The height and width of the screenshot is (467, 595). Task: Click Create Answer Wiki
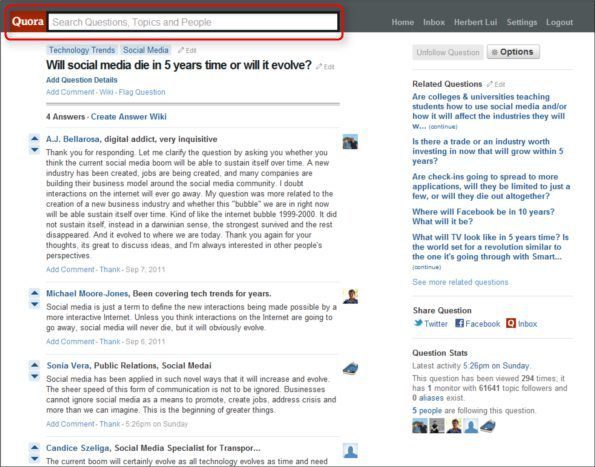129,117
